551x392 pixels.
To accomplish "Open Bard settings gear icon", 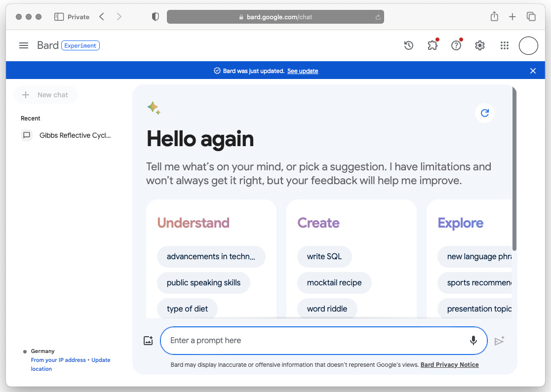I will [x=480, y=45].
